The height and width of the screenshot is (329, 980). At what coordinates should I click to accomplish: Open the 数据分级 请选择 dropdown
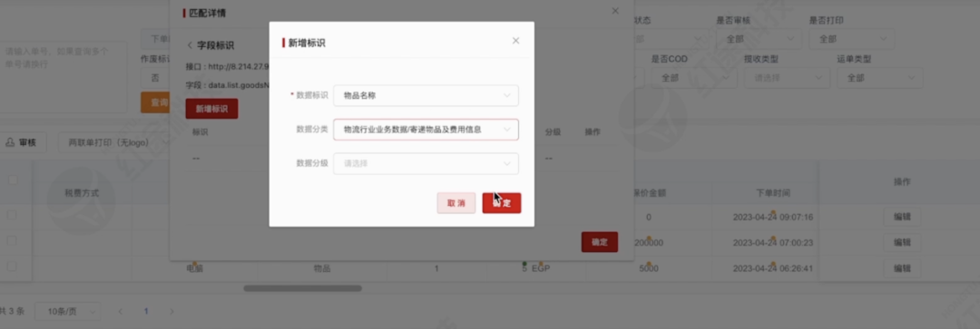[426, 163]
